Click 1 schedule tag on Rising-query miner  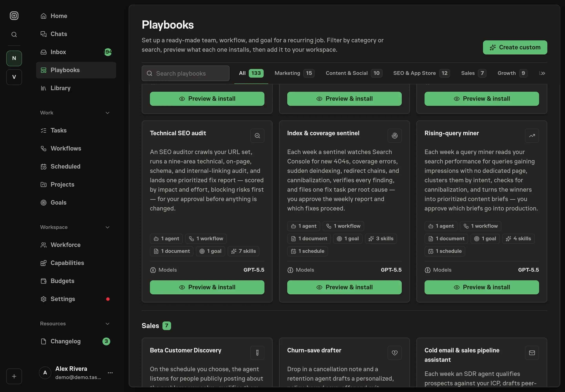[x=445, y=251]
